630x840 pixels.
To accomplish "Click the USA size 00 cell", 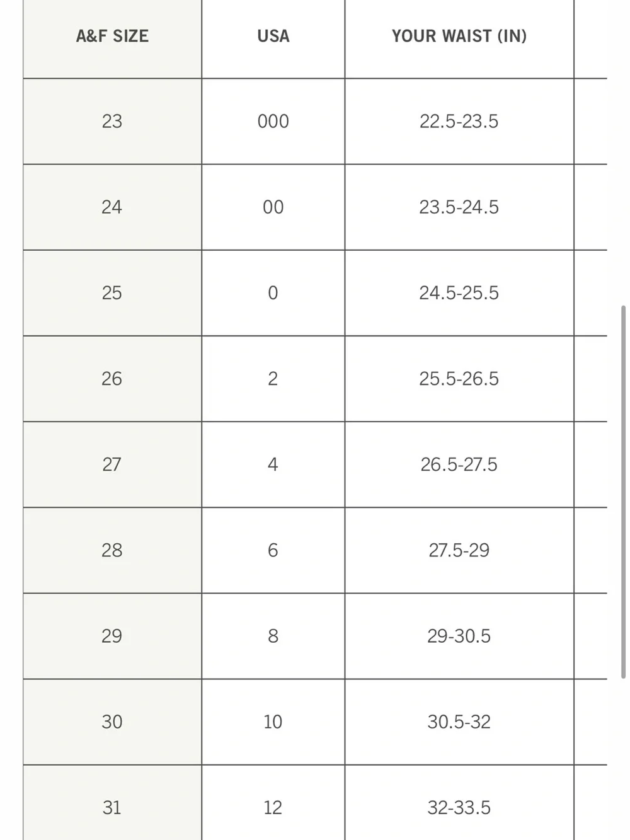I will pos(273,207).
